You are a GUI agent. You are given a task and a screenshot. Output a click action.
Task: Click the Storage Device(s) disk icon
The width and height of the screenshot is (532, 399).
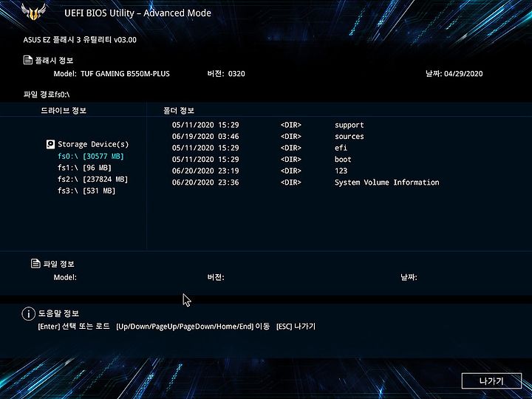tap(50, 144)
